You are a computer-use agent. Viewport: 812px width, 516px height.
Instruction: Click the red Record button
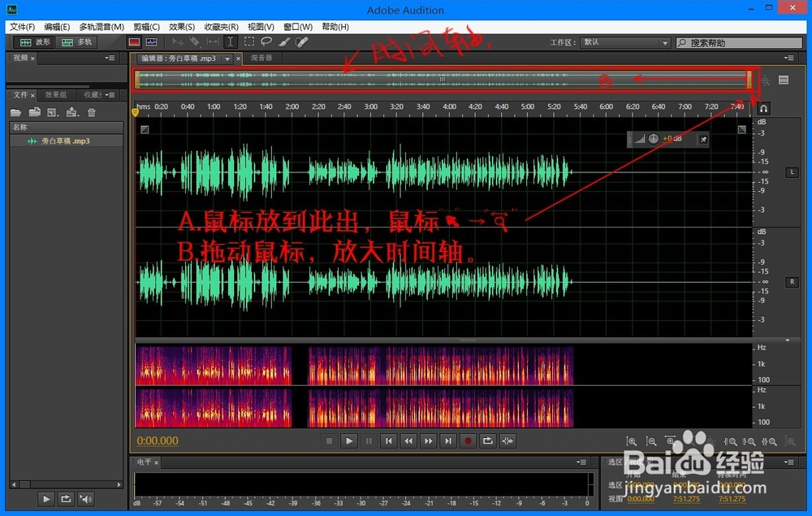(469, 441)
